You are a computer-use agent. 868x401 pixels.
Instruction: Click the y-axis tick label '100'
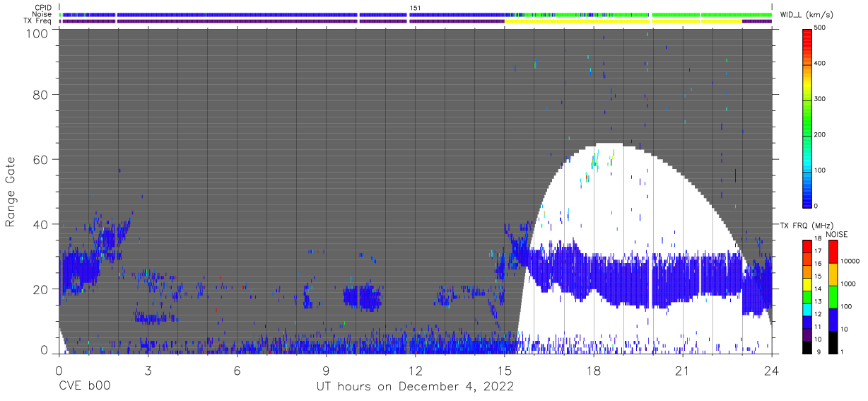coord(37,33)
